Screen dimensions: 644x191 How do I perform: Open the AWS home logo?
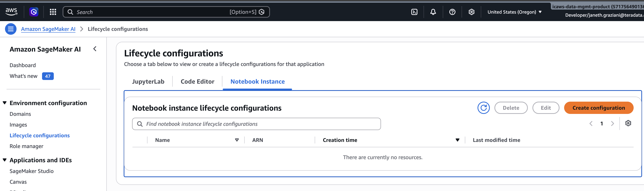point(11,12)
